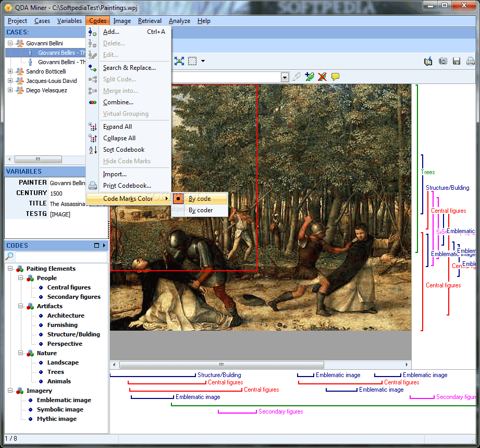Select the Emblematic image code in tree
Screen dimensions: 480x448
(x=64, y=400)
